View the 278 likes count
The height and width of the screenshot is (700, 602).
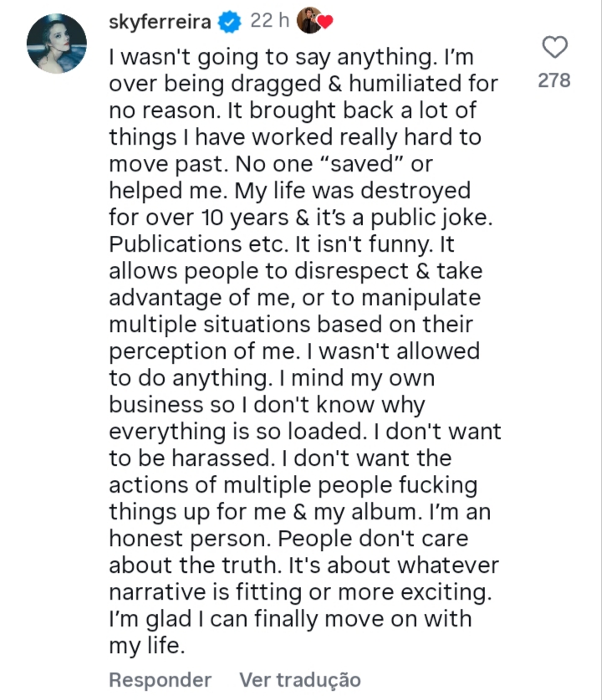point(554,80)
